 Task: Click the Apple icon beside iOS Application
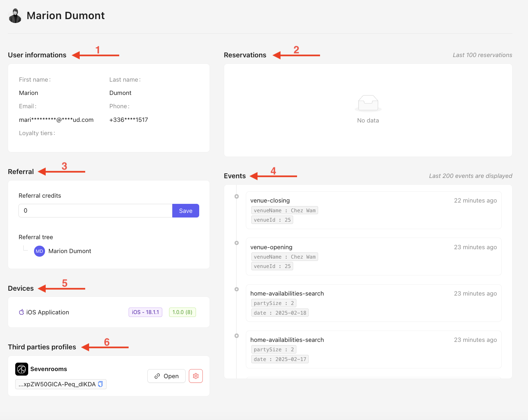[21, 312]
